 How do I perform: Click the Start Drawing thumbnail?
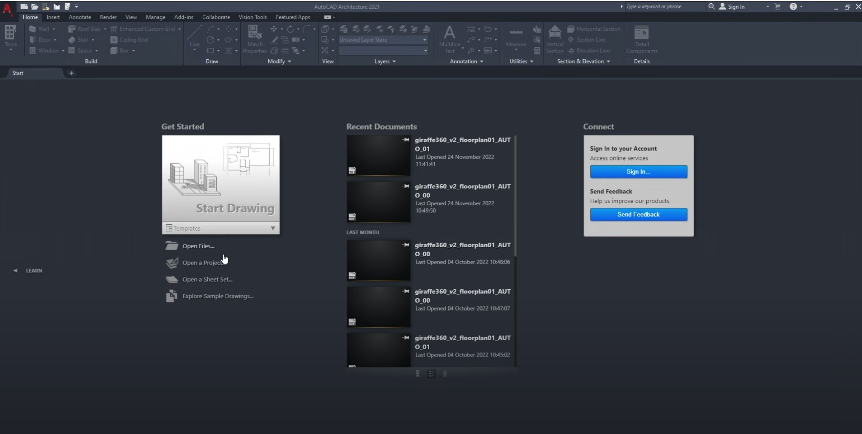pos(221,177)
